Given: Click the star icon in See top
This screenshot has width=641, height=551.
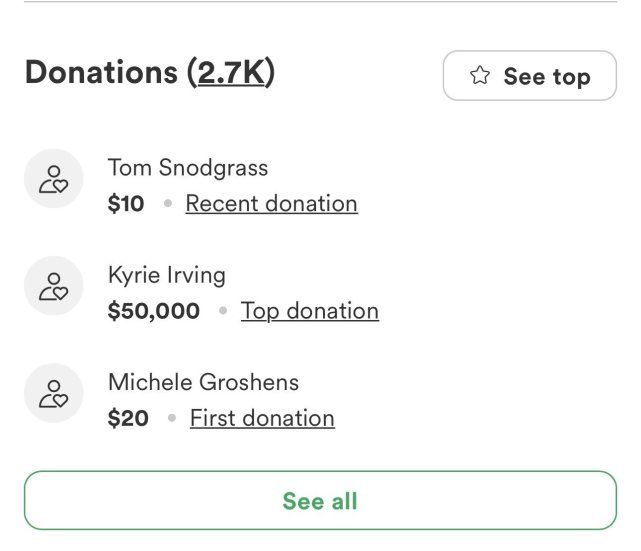Looking at the screenshot, I should tap(480, 75).
